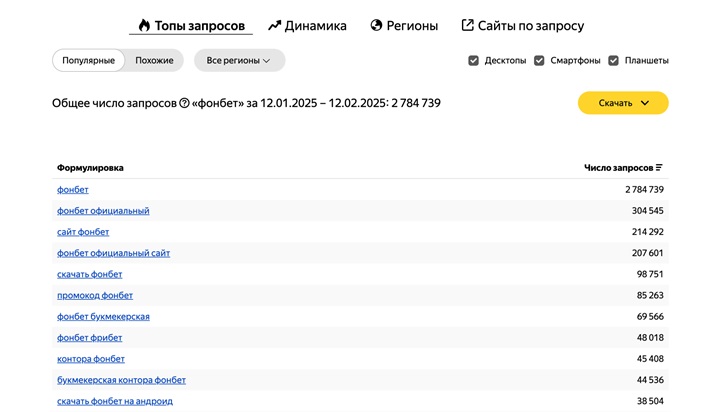The image size is (713, 412).
Task: Toggle the Планшеты checkbox
Action: pos(613,60)
